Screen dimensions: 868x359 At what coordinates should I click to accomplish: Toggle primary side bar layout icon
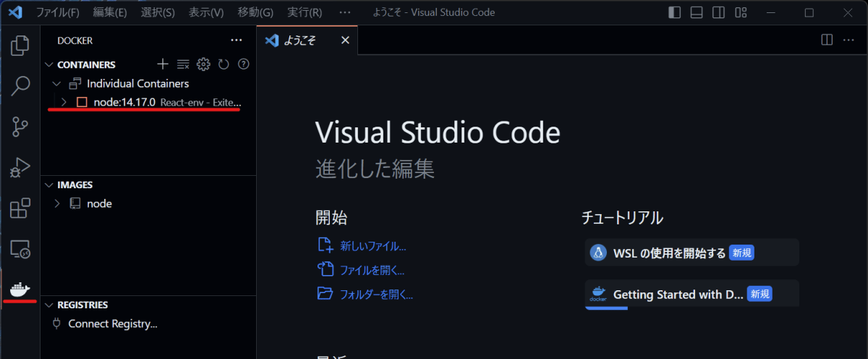click(674, 12)
